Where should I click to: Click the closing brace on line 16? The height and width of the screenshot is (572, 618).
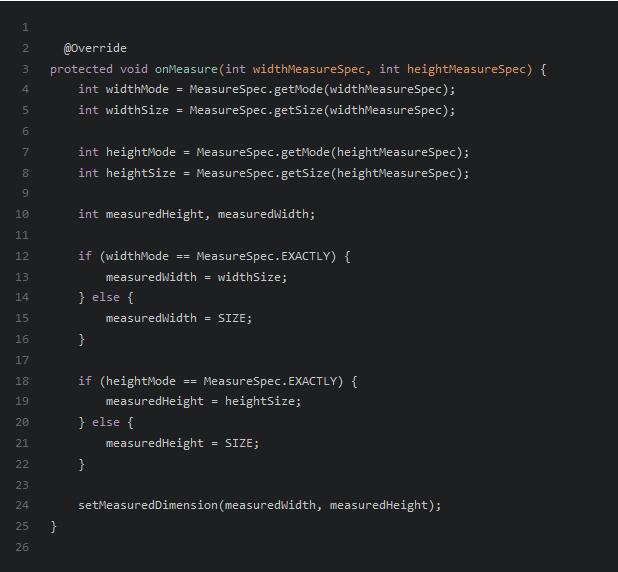[x=82, y=340]
